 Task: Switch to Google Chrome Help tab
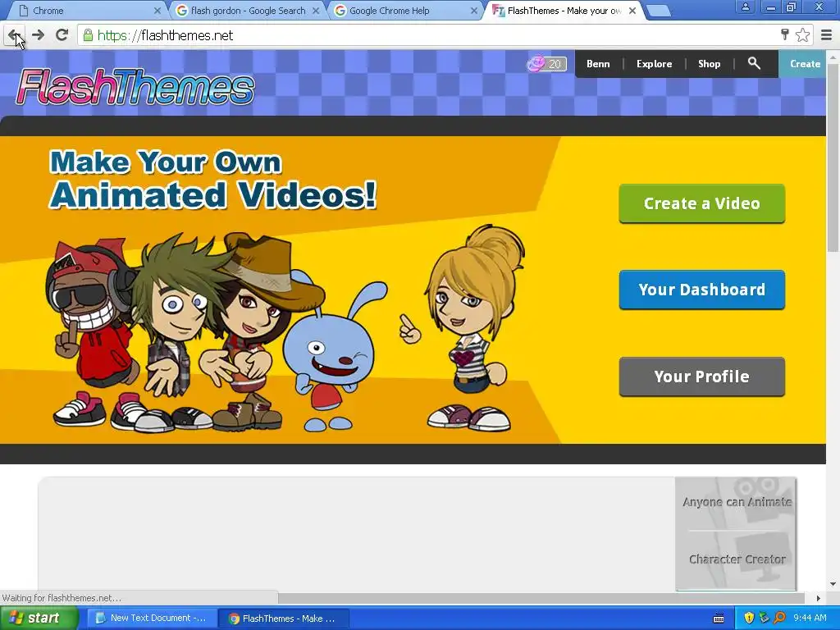[407, 11]
